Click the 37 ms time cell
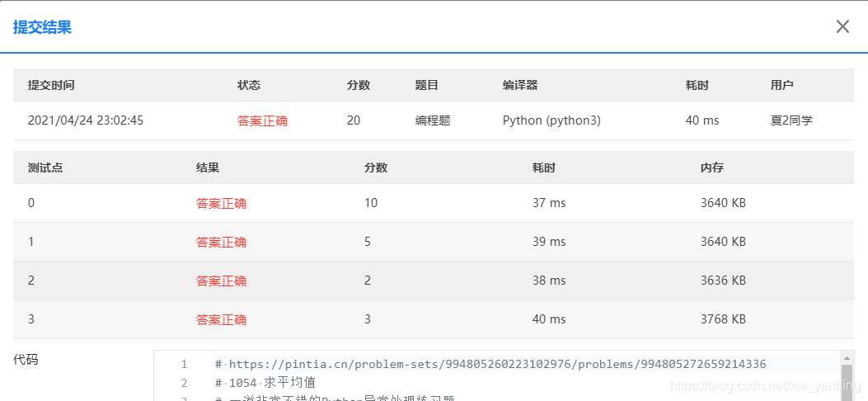Viewport: 868px width, 401px height. click(549, 203)
